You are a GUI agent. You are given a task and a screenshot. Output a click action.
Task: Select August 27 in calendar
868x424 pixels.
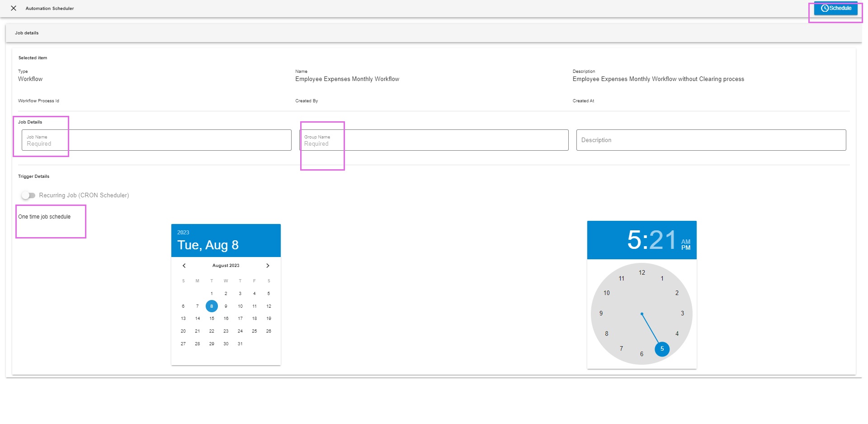click(183, 344)
